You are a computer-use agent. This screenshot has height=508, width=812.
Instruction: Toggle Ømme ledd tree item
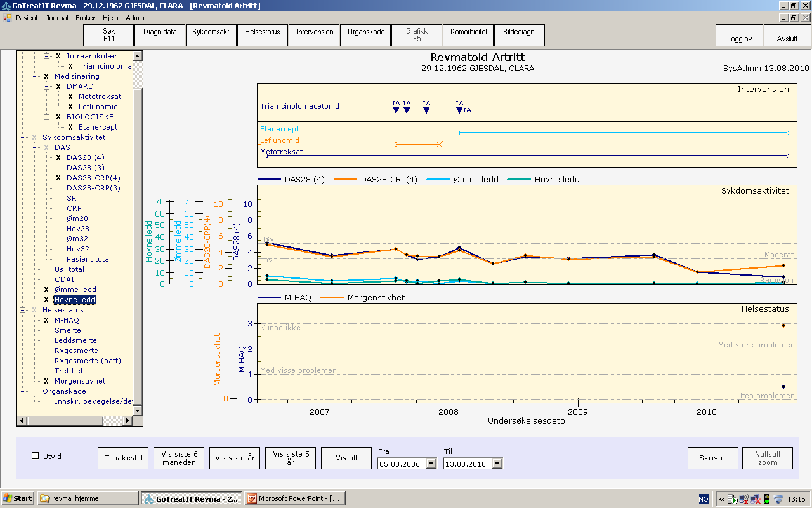[46, 290]
